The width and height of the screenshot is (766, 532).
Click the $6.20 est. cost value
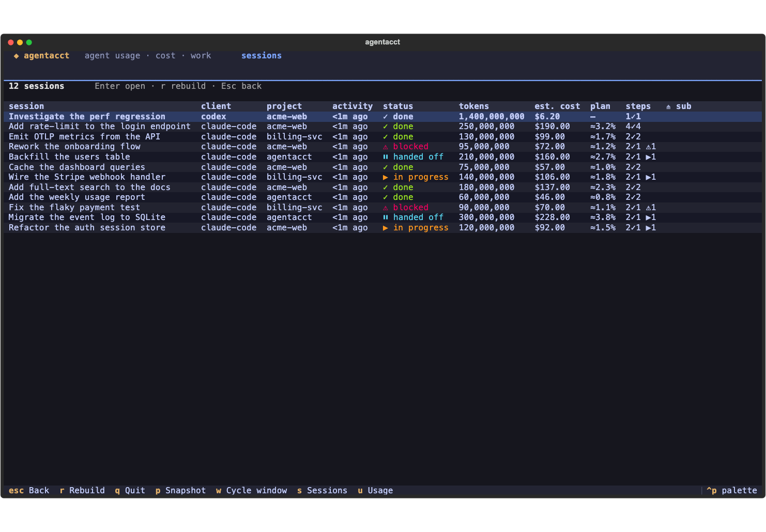pos(547,117)
